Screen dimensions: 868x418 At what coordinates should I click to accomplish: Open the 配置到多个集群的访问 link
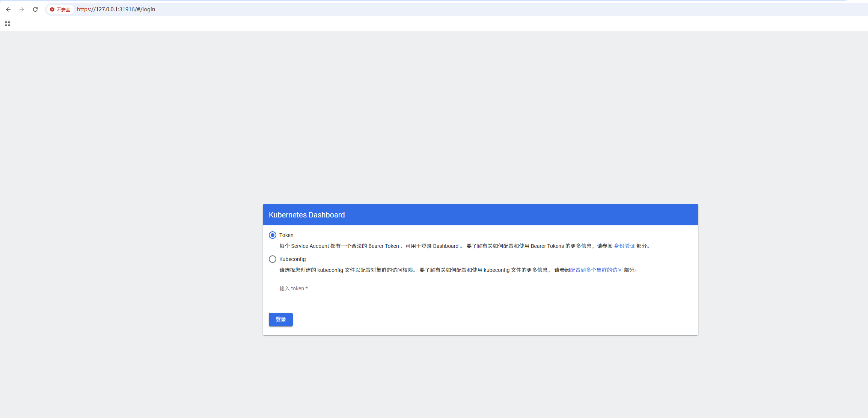[x=596, y=270]
